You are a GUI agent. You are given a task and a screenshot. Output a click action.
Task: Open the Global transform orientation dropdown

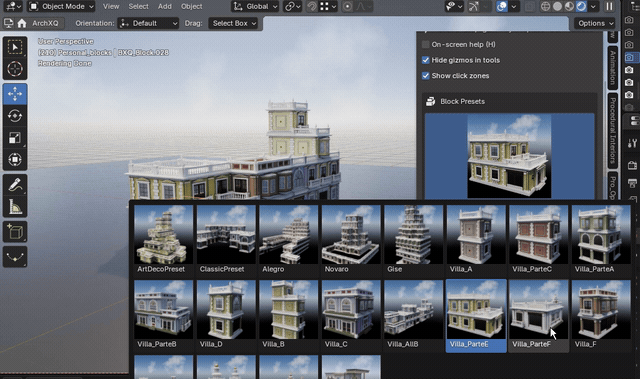tap(255, 7)
